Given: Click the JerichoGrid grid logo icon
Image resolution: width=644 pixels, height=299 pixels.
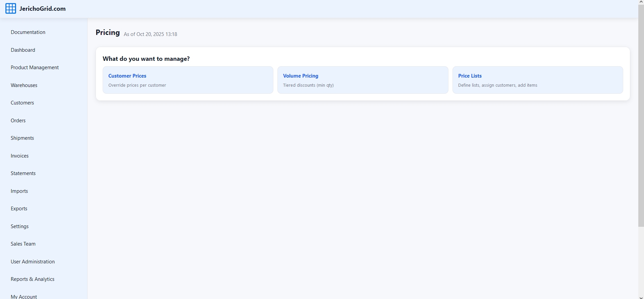Looking at the screenshot, I should (x=11, y=9).
